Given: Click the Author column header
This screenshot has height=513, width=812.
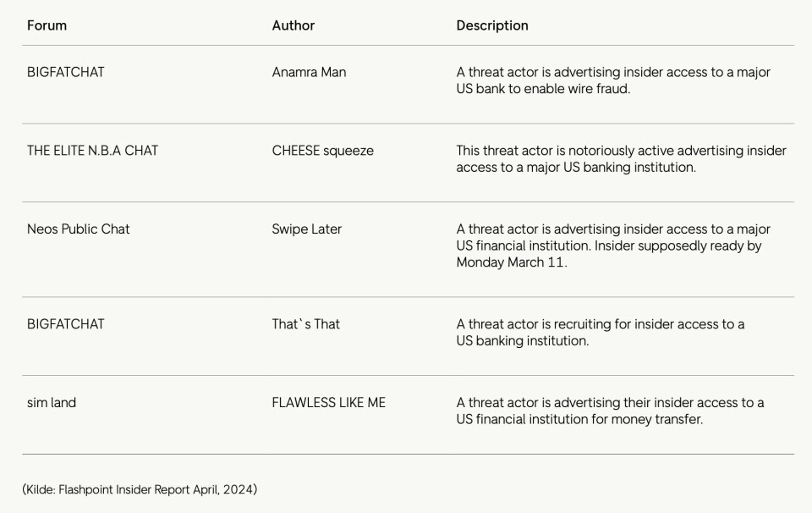Looking at the screenshot, I should pos(293,25).
